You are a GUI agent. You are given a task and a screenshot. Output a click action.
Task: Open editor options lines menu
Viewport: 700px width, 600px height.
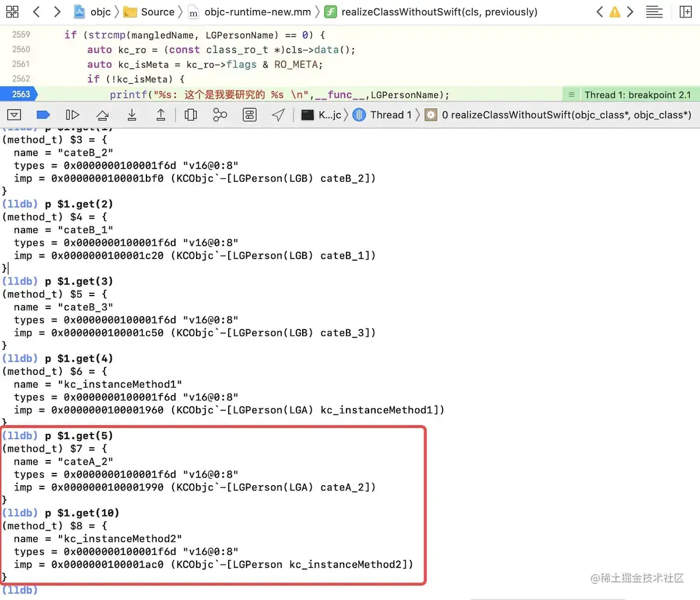(x=654, y=12)
